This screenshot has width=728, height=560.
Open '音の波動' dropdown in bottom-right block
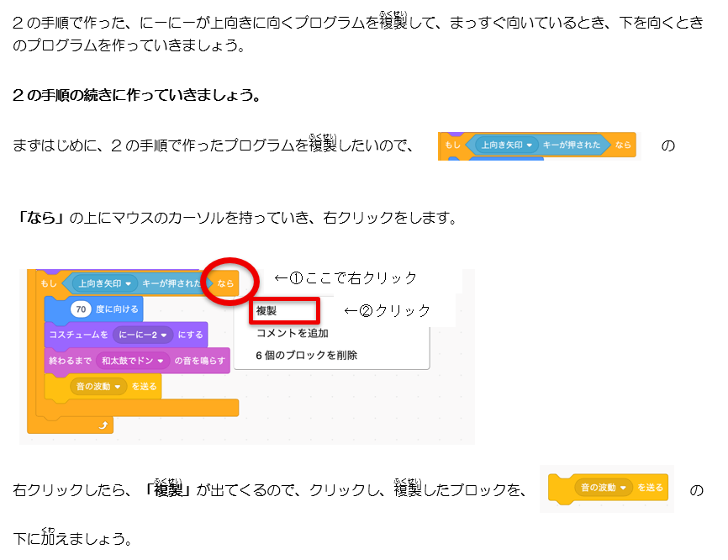(x=602, y=488)
